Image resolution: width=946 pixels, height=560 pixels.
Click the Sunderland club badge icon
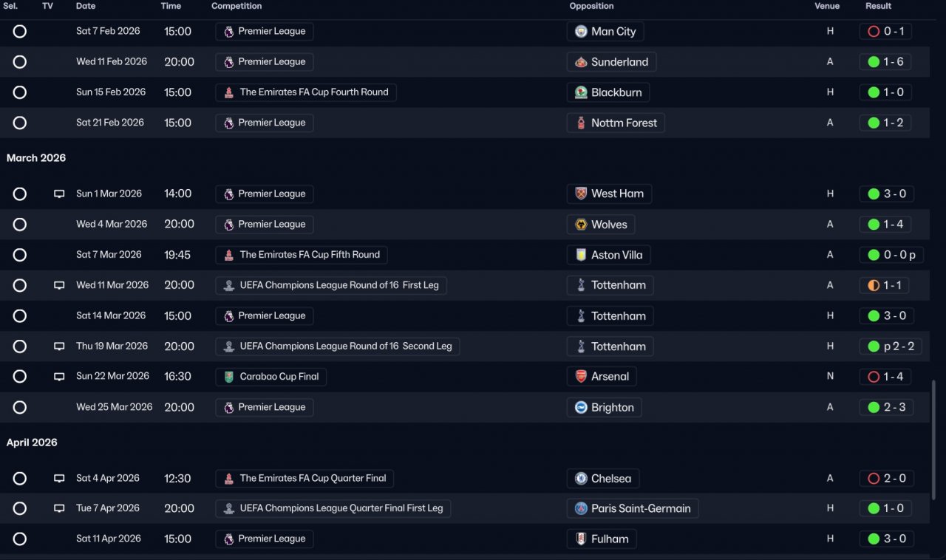pos(581,62)
